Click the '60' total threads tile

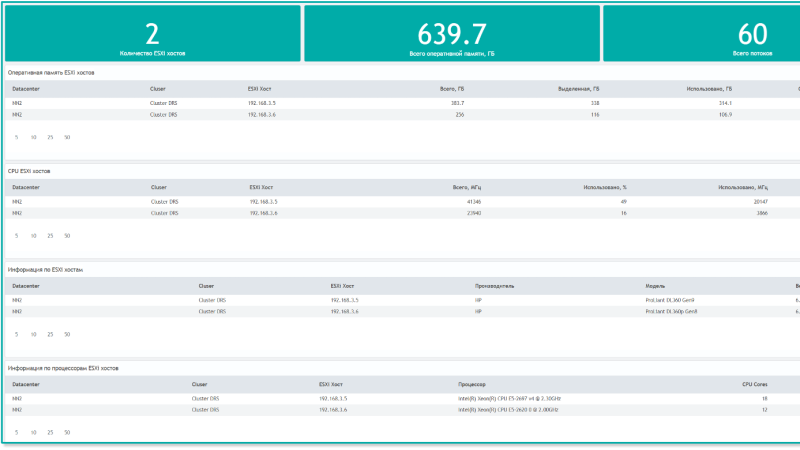(x=702, y=34)
